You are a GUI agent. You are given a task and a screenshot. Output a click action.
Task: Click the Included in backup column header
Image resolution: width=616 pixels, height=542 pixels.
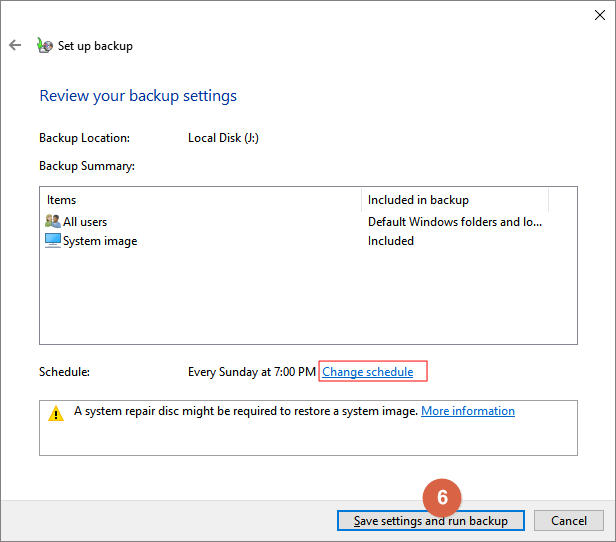418,200
